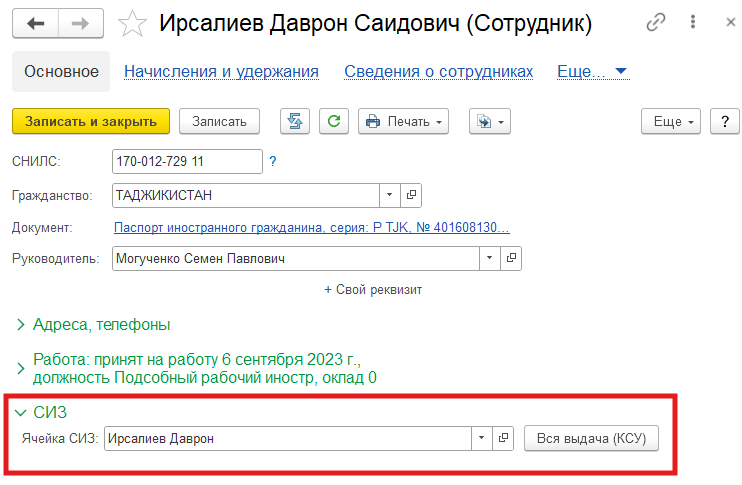The height and width of the screenshot is (485, 742).
Task: Expand the Ячейка СИЗ dropdown arrow
Action: coord(482,439)
